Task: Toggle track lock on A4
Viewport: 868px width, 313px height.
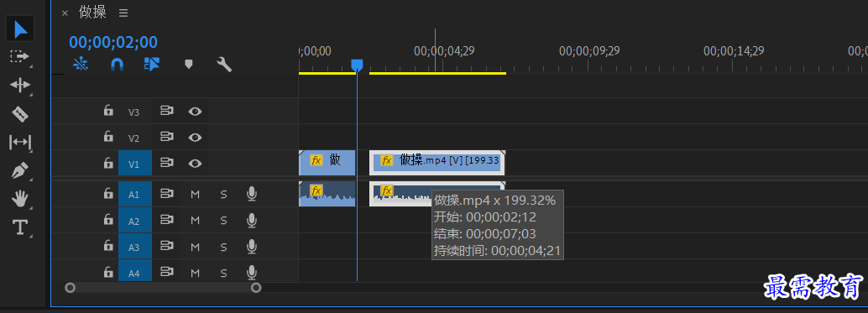Action: (x=108, y=271)
